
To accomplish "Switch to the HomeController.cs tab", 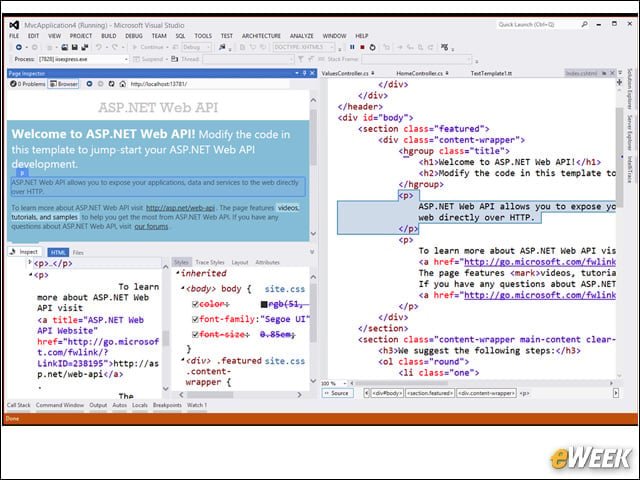I will pos(420,73).
